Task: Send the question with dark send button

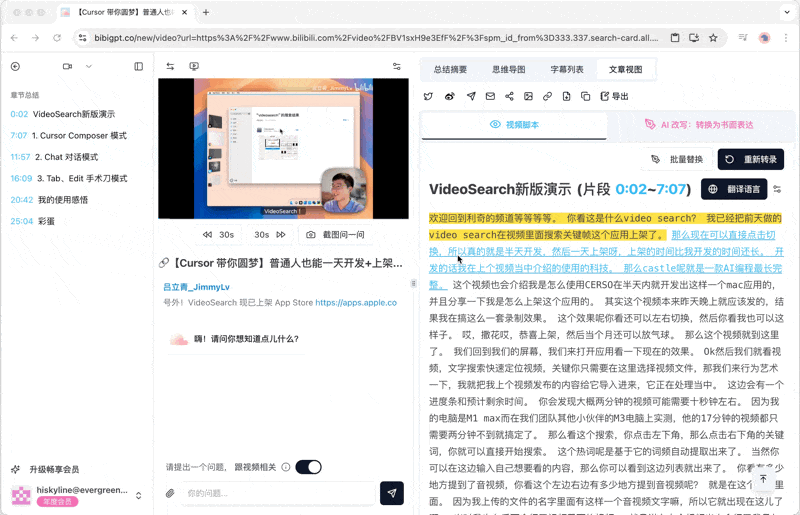Action: click(x=392, y=493)
